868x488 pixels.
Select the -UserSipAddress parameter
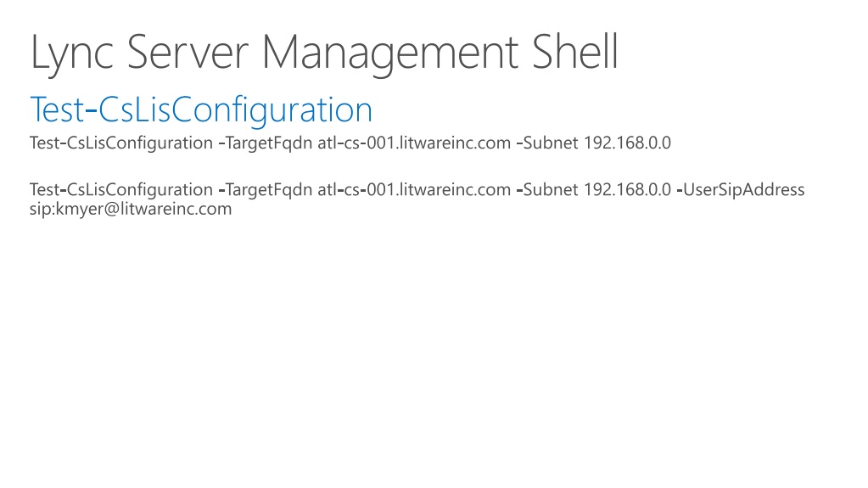[741, 190]
